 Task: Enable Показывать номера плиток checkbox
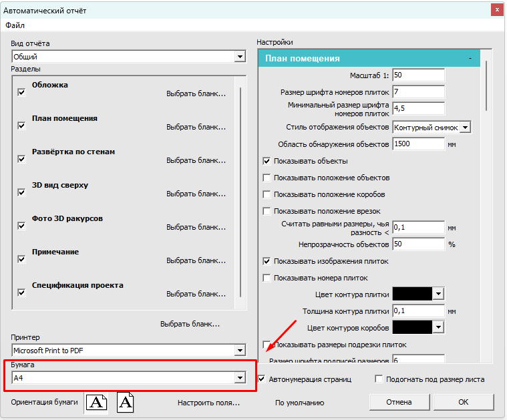(267, 278)
